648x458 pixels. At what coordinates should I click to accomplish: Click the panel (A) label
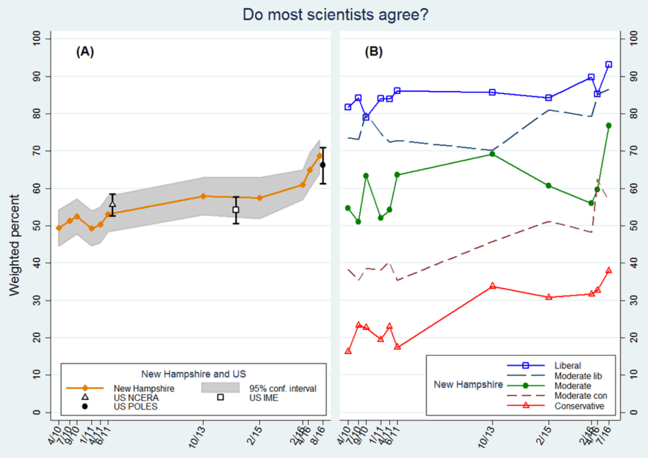85,52
